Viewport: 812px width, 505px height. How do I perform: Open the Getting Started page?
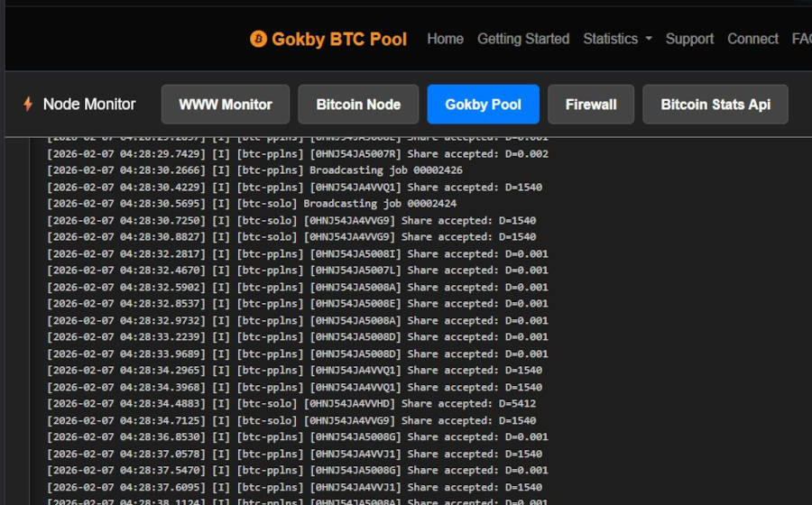point(523,39)
